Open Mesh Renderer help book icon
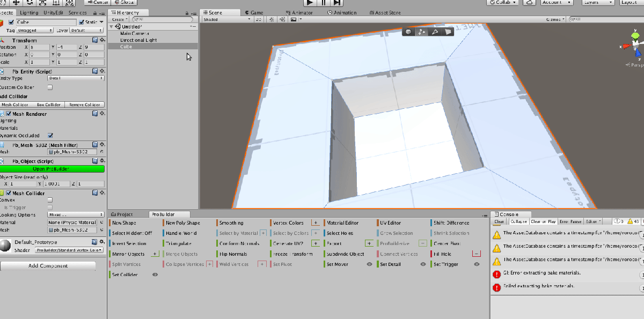Screen dimensions: 644x319 (x=94, y=114)
